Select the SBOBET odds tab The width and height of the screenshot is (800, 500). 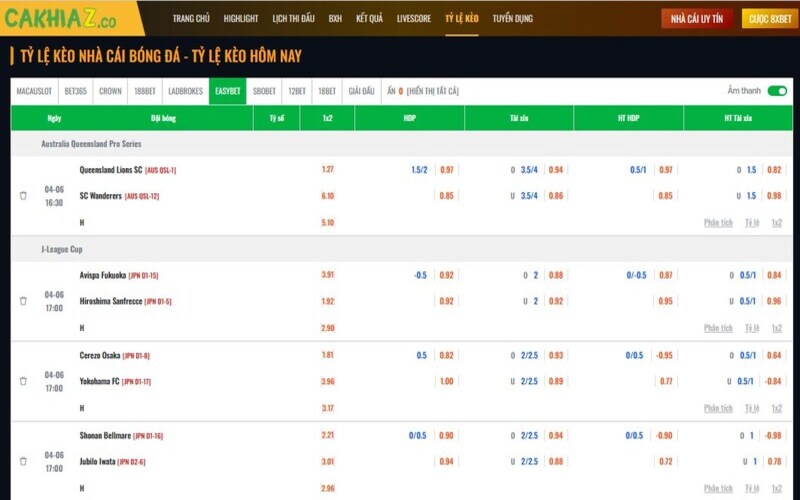point(264,91)
